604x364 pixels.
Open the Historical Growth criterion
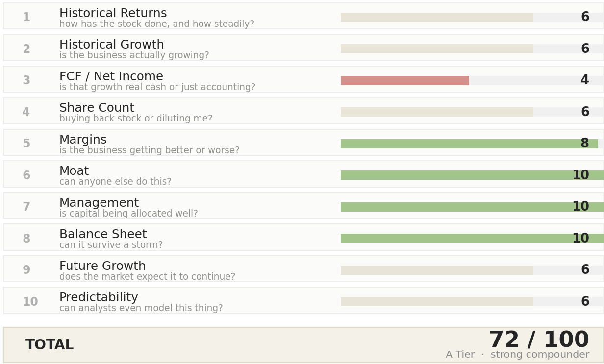[x=303, y=48]
